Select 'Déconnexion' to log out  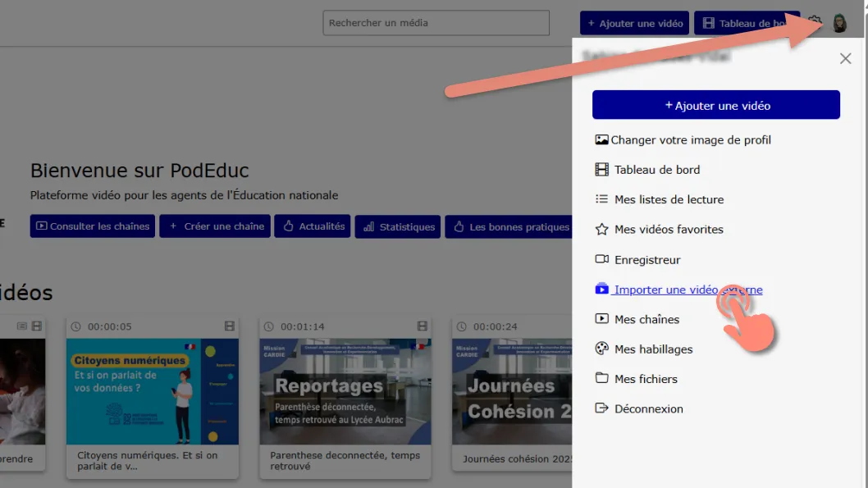click(649, 409)
